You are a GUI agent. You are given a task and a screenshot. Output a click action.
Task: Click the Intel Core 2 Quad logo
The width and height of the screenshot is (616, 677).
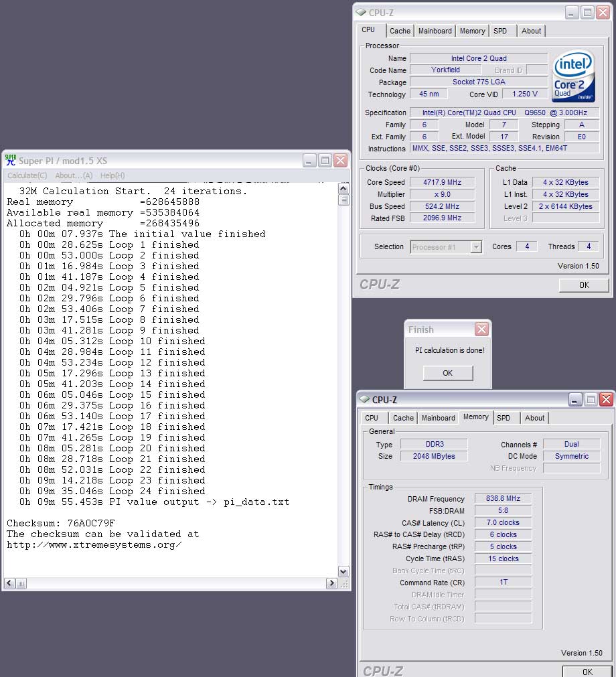(574, 77)
